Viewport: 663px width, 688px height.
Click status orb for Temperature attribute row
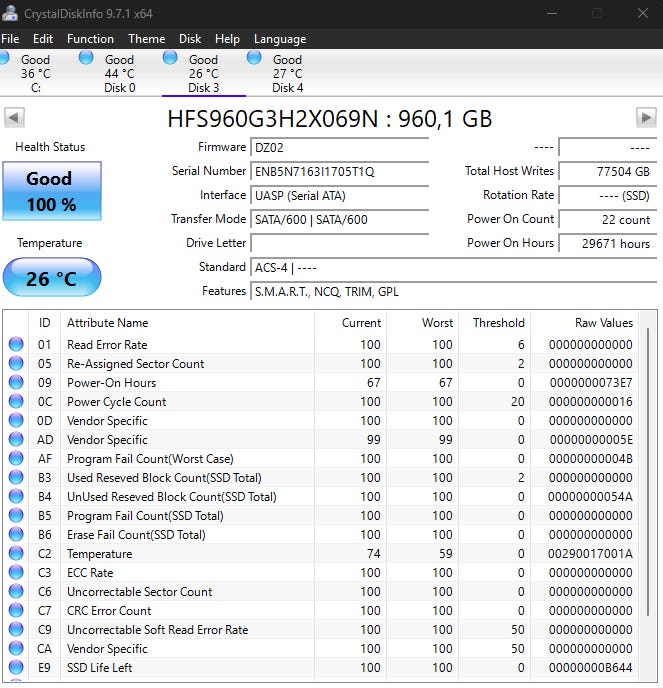click(16, 553)
